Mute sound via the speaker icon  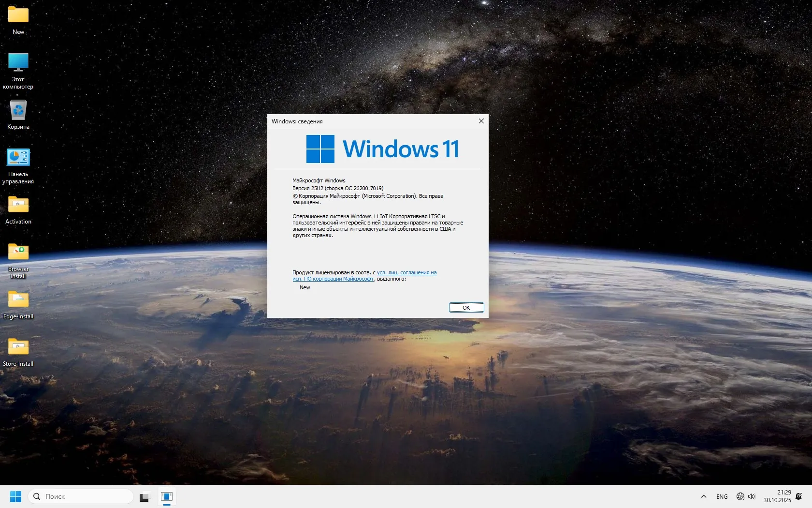752,496
